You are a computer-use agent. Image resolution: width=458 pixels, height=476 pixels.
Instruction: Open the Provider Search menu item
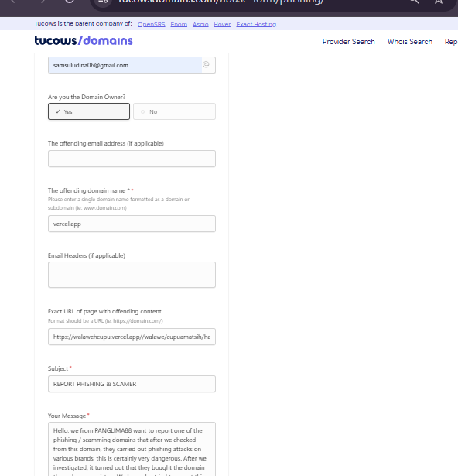pos(348,42)
